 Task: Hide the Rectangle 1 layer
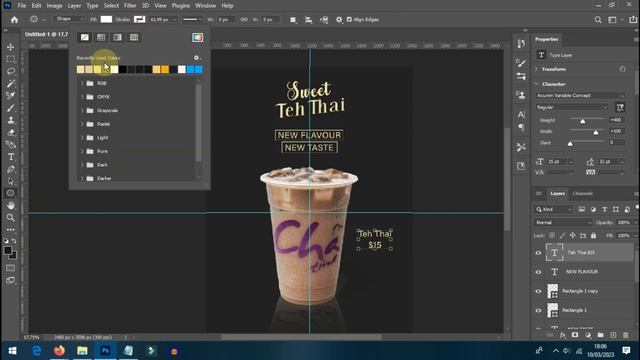(x=538, y=311)
